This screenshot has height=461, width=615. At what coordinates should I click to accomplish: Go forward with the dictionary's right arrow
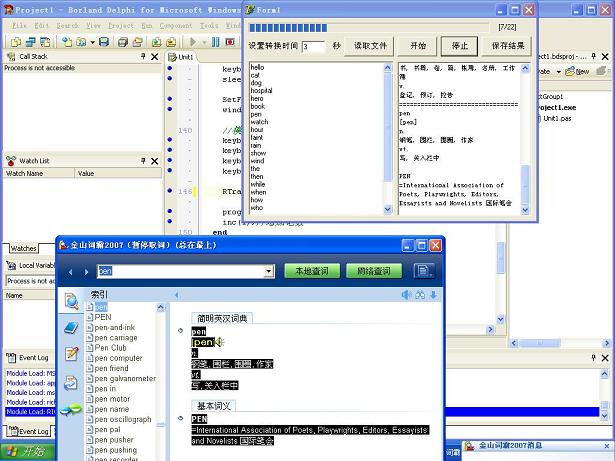pos(86,271)
